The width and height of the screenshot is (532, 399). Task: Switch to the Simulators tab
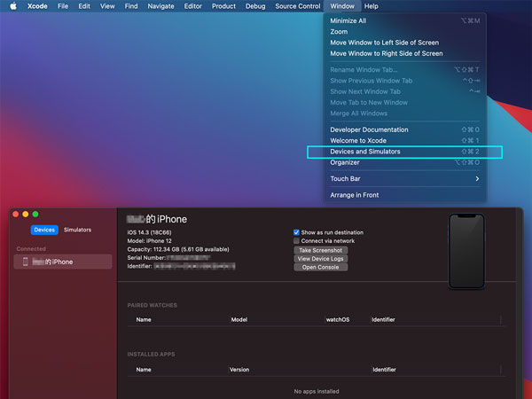tap(77, 230)
